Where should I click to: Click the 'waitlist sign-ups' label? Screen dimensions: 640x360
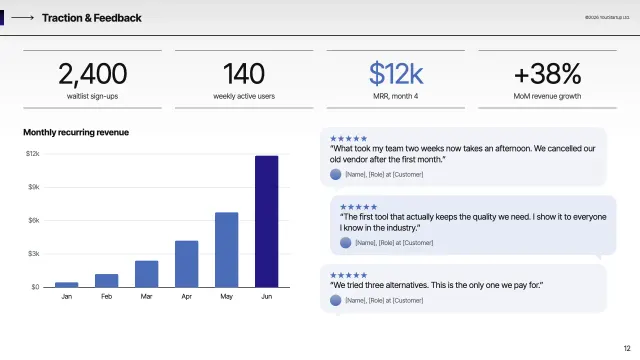93,96
